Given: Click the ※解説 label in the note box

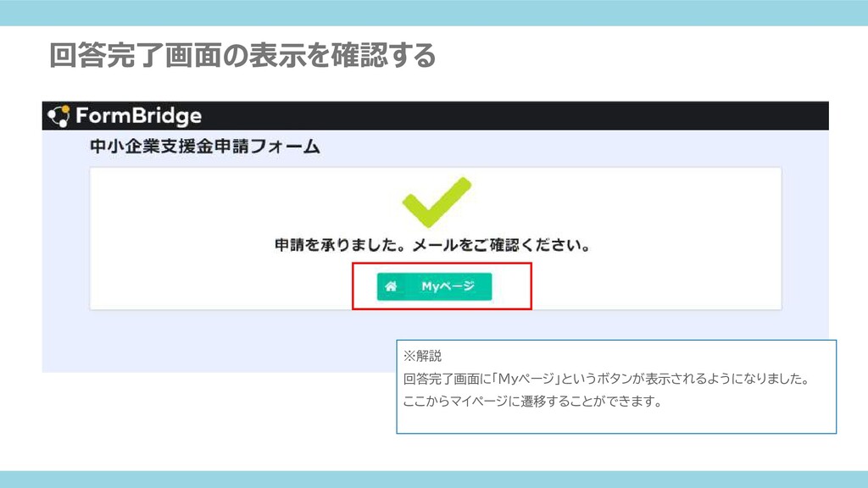Looking at the screenshot, I should 422,356.
